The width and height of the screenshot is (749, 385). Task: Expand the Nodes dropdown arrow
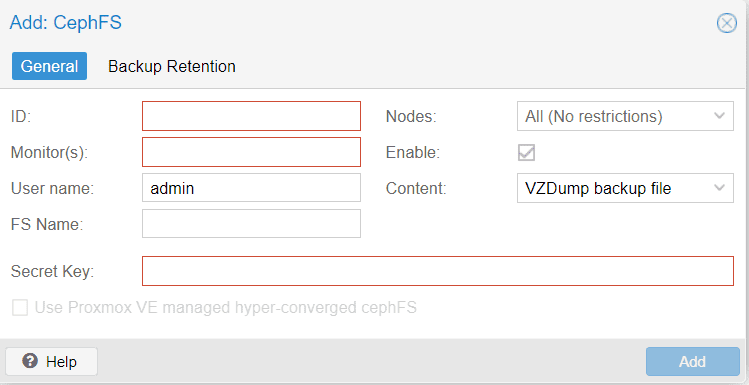(719, 116)
